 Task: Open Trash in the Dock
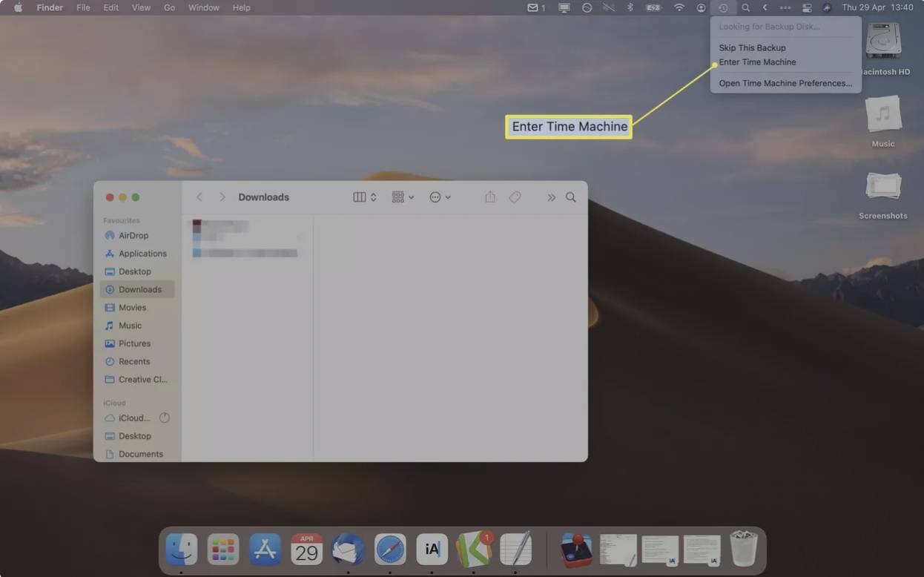click(743, 550)
